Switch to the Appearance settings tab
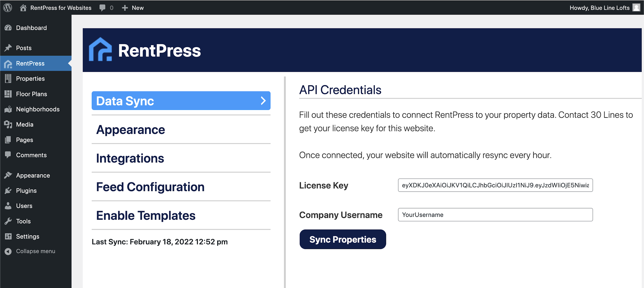 [x=181, y=130]
